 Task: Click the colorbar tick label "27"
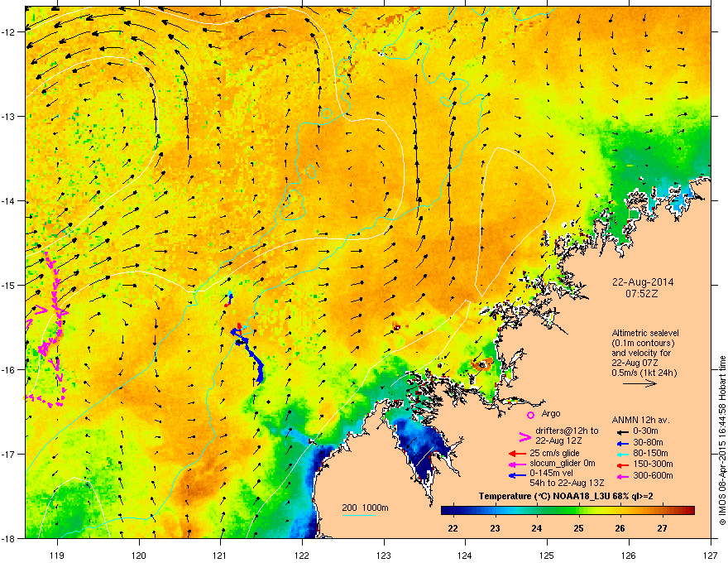click(x=662, y=528)
